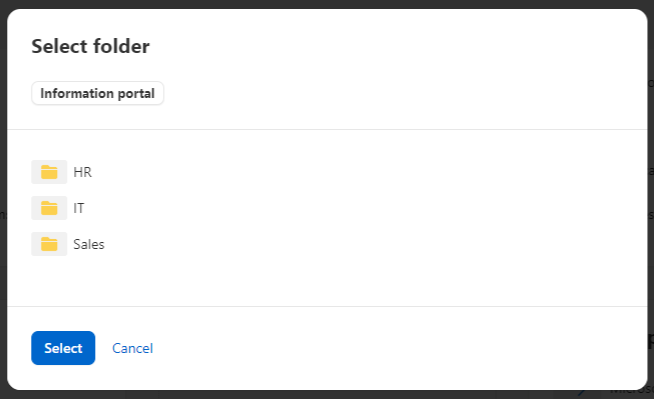The width and height of the screenshot is (654, 399).
Task: Open the HR folder by its name
Action: 82,172
